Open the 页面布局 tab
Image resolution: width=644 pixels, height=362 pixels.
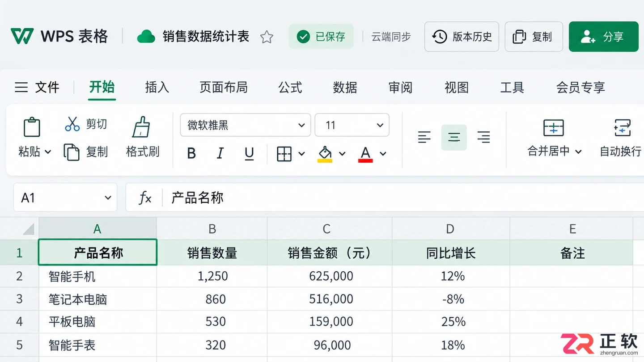(223, 87)
